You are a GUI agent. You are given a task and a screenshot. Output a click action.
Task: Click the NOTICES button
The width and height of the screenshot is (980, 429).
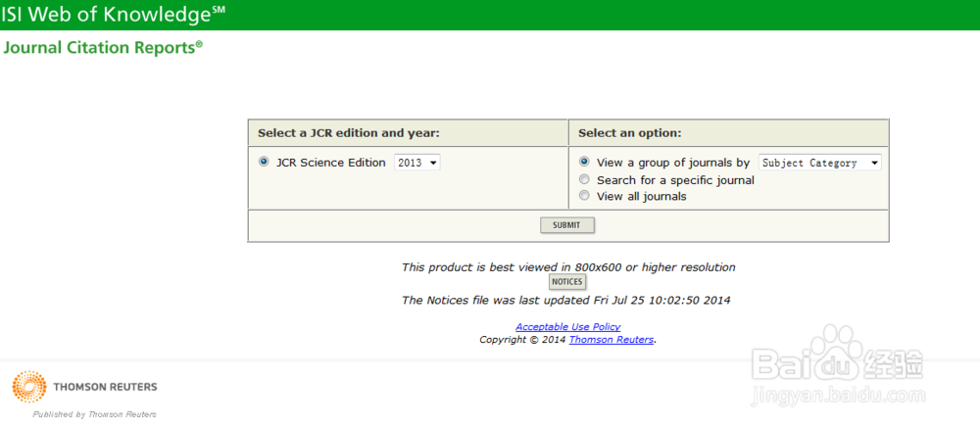point(566,282)
